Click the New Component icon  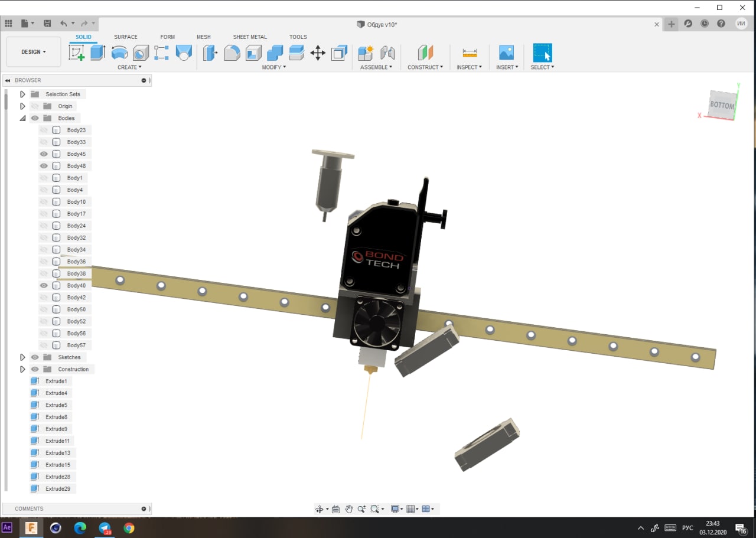point(366,53)
